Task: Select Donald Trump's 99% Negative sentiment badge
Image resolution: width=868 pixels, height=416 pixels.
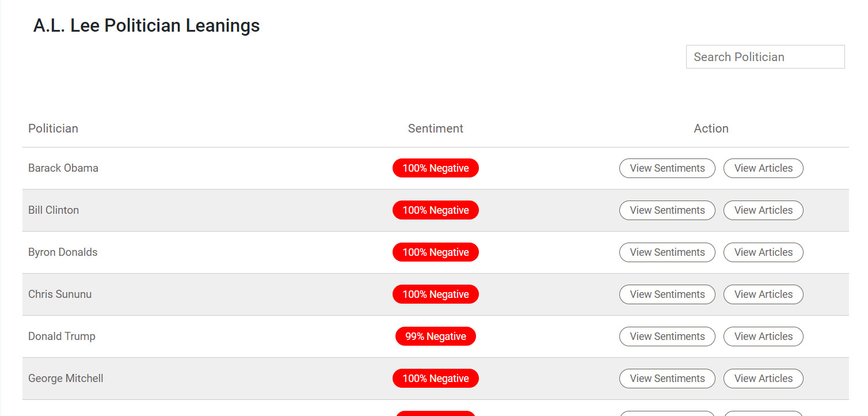Action: [436, 336]
